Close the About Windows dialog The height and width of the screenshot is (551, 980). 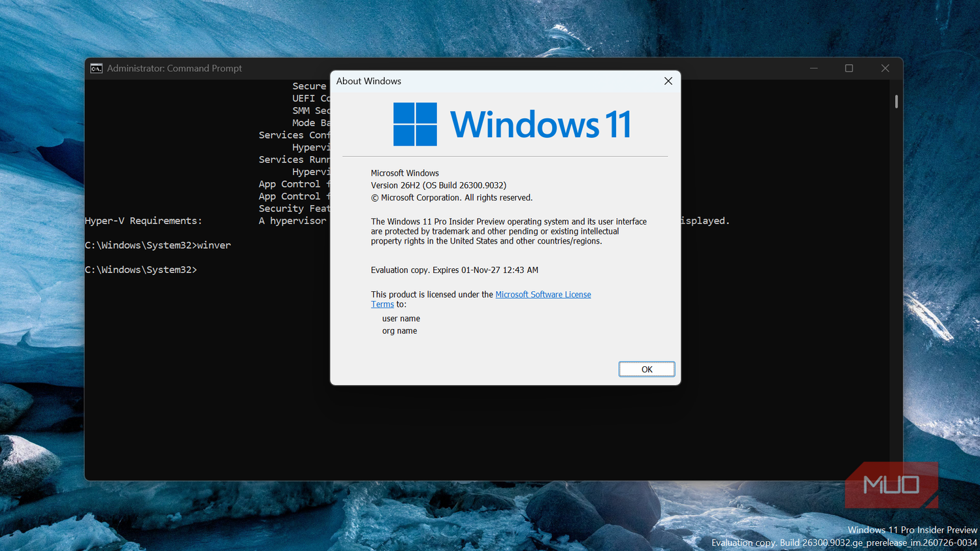(668, 81)
